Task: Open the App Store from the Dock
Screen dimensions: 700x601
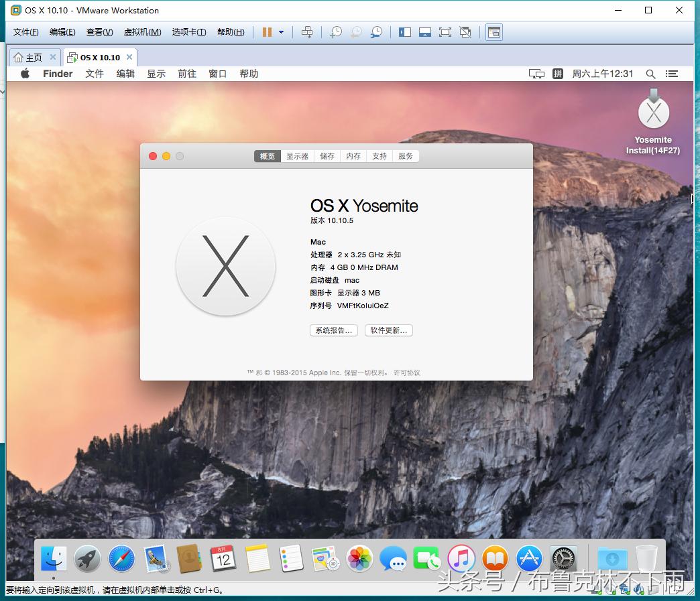Action: 528,558
